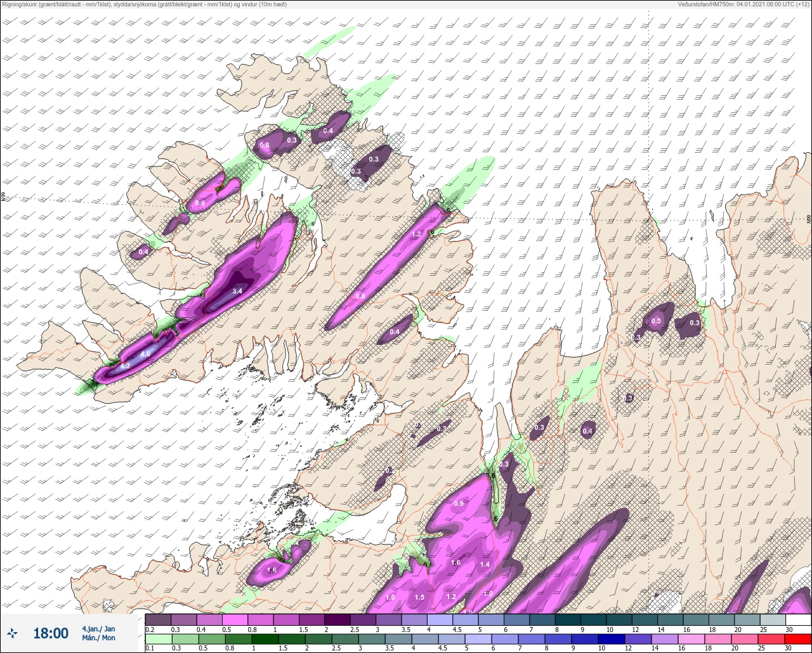This screenshot has width=812, height=653.
Task: Pick the first swatch in the upper legend row above 0.2
Action: pyautogui.click(x=158, y=619)
